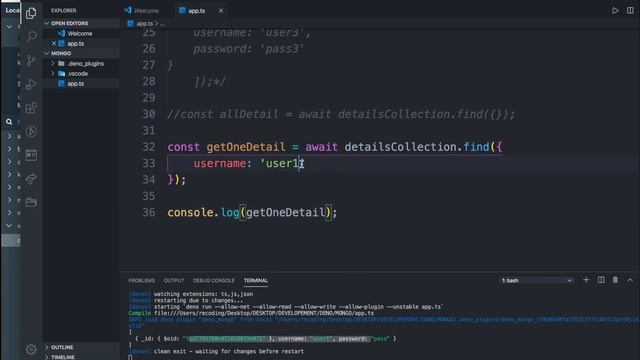The width and height of the screenshot is (640, 360).
Task: Split the terminal panel
Action: click(x=601, y=280)
